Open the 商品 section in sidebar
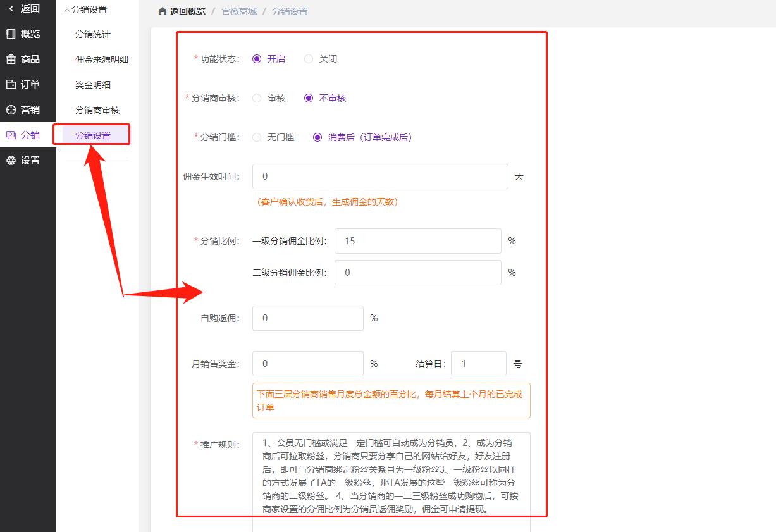Screen dimensions: 776x532 27,59
